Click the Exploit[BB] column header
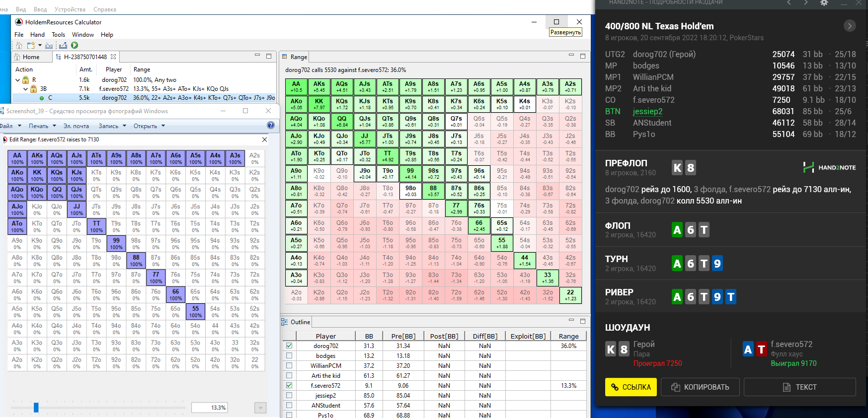This screenshot has height=418, width=868. click(528, 336)
